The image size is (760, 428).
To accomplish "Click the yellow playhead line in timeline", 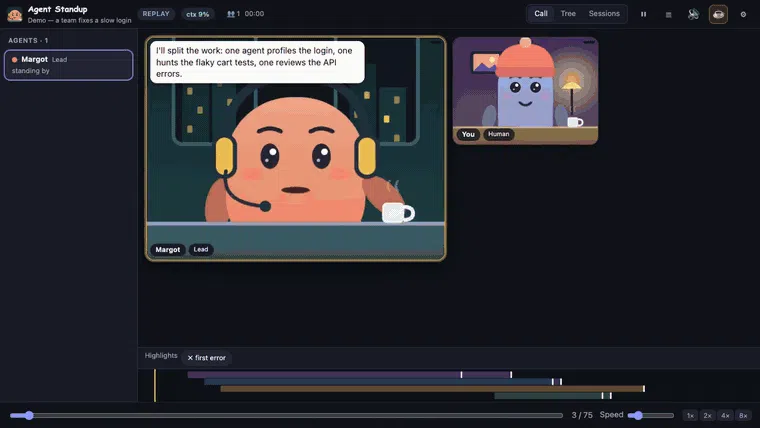I will click(155, 385).
